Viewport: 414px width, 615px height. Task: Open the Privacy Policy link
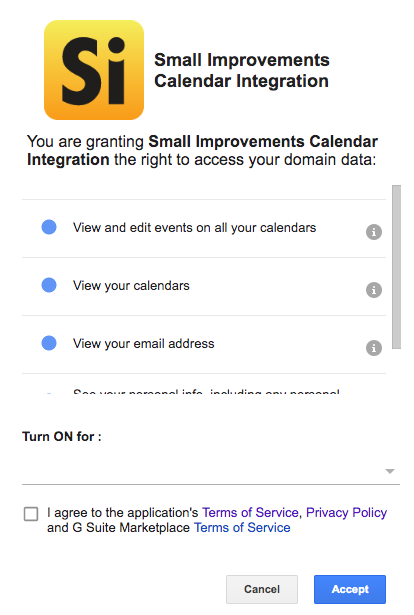(346, 513)
